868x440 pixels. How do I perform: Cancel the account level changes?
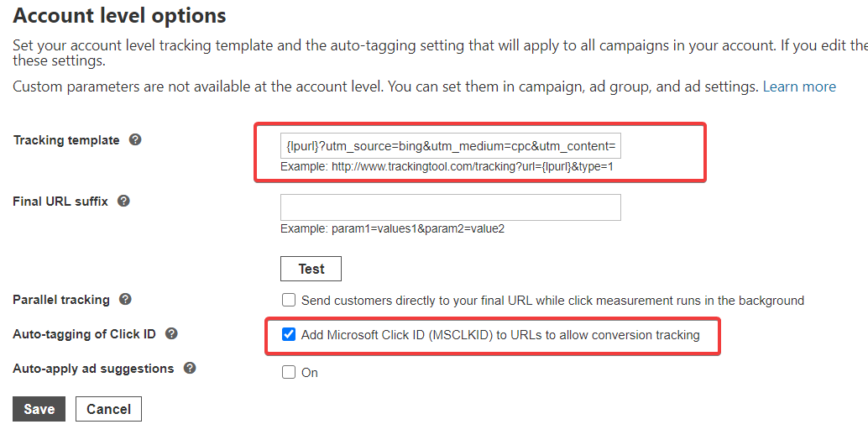click(x=108, y=409)
